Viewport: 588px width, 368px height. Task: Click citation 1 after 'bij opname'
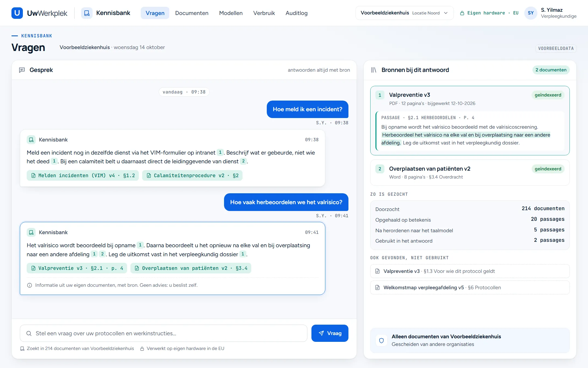140,245
